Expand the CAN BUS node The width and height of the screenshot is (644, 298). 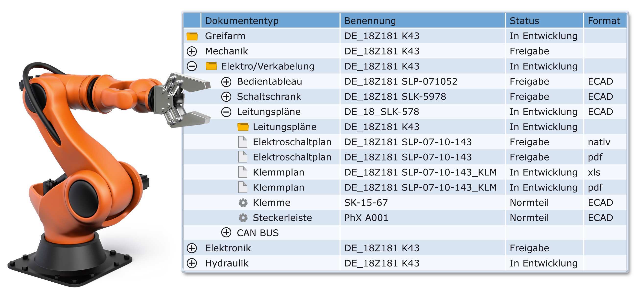coord(226,233)
